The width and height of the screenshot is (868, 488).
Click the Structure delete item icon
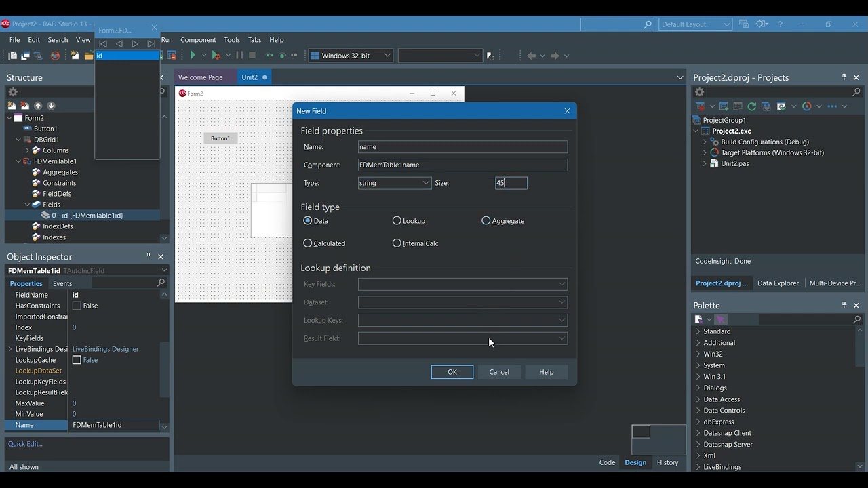(25, 106)
